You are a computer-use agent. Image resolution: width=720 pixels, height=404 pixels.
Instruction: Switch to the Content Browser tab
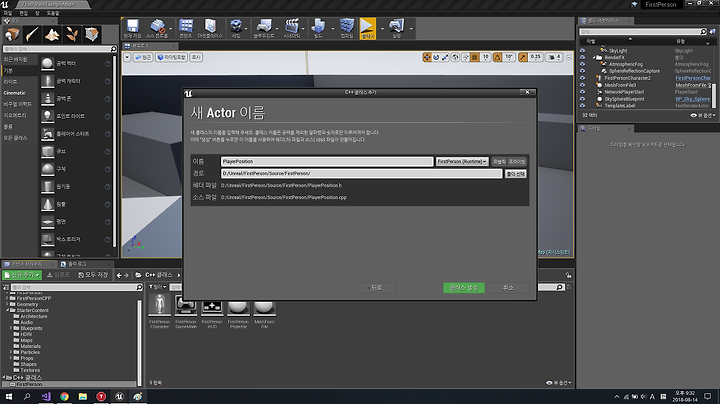click(29, 264)
